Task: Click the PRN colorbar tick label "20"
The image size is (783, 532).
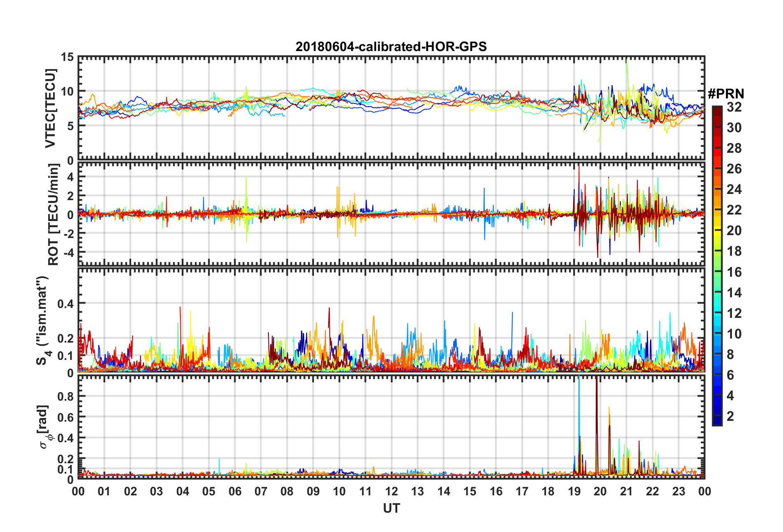Action: click(734, 231)
